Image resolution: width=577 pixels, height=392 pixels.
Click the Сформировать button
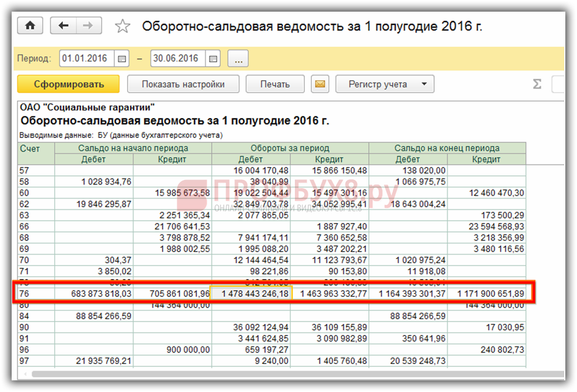click(68, 84)
